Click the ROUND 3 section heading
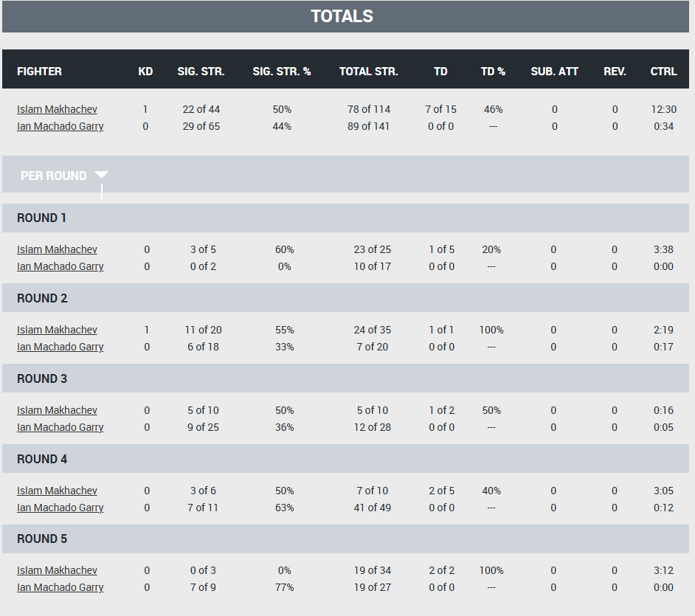695x616 pixels. pyautogui.click(x=42, y=378)
